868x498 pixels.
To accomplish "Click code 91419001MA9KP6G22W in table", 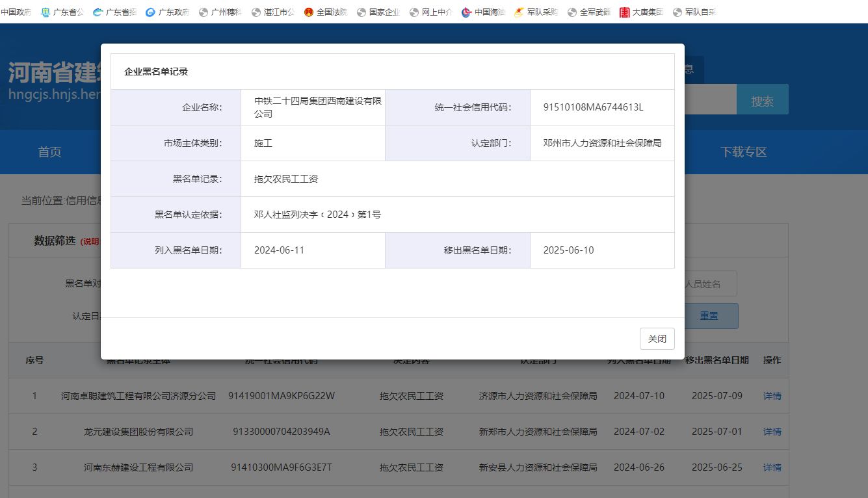I will point(282,396).
